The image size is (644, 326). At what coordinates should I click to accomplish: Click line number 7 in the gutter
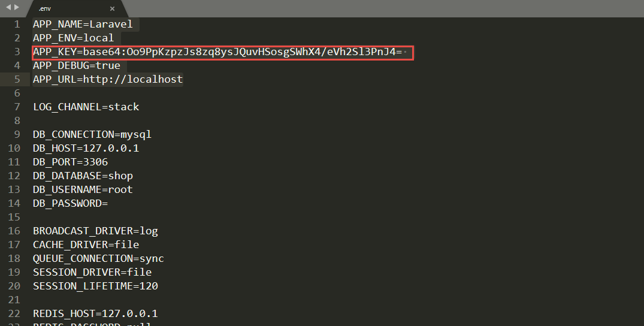(17, 107)
